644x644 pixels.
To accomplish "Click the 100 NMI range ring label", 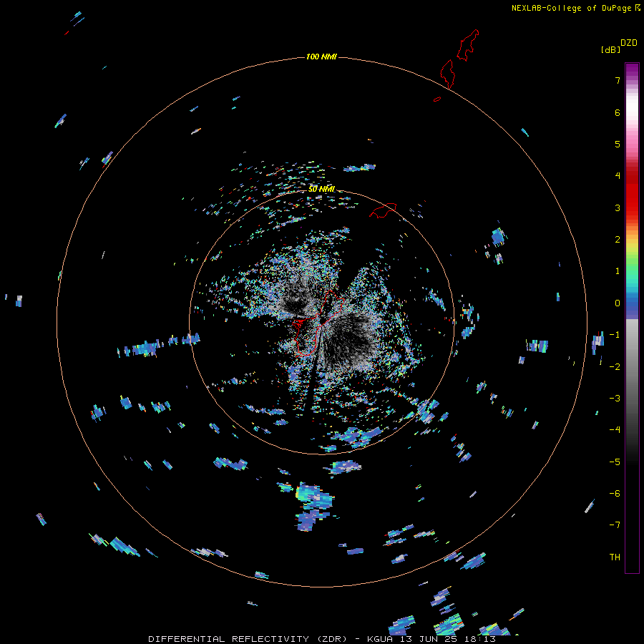I will [x=321, y=57].
